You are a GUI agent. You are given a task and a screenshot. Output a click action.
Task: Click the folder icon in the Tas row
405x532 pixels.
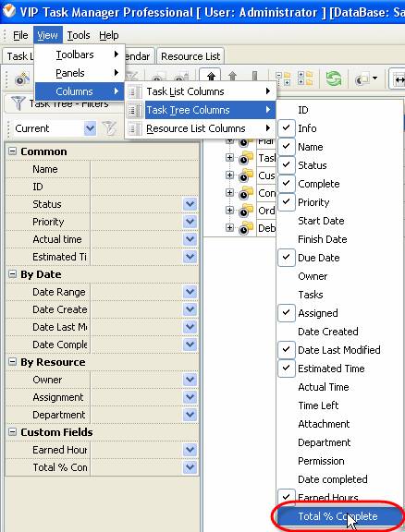click(245, 158)
